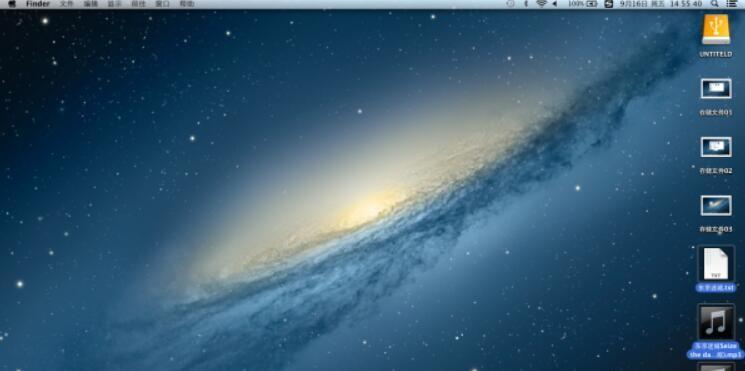Click the Wi-Fi status icon

coord(542,4)
